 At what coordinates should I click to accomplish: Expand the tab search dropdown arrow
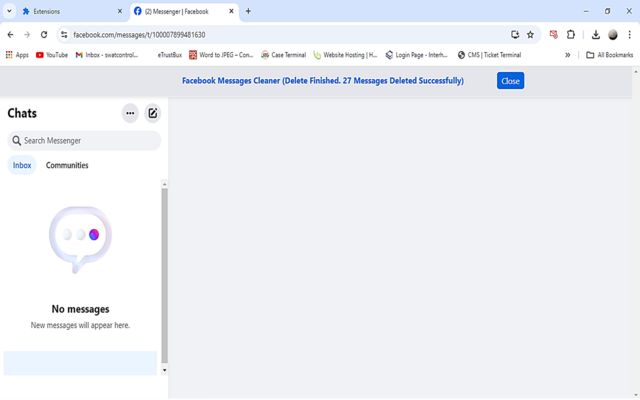coord(9,11)
